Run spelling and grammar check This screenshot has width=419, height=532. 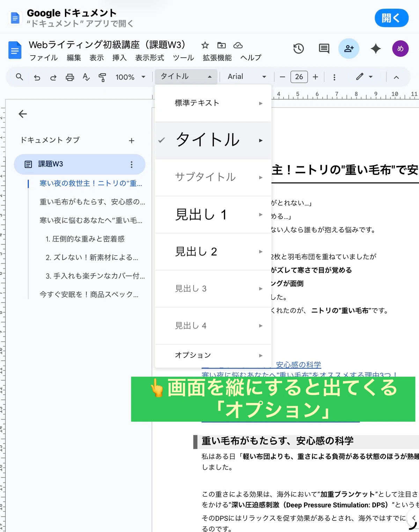(x=86, y=77)
